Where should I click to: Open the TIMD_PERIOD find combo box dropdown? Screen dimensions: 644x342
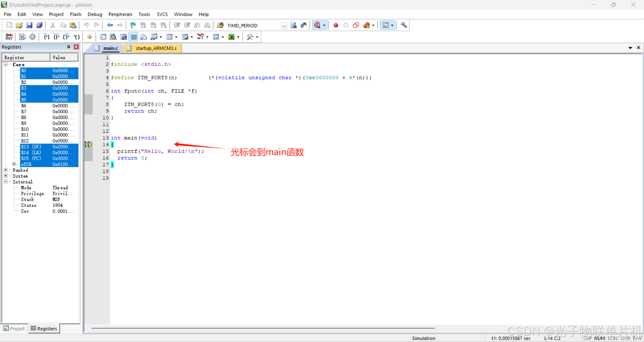tap(284, 26)
